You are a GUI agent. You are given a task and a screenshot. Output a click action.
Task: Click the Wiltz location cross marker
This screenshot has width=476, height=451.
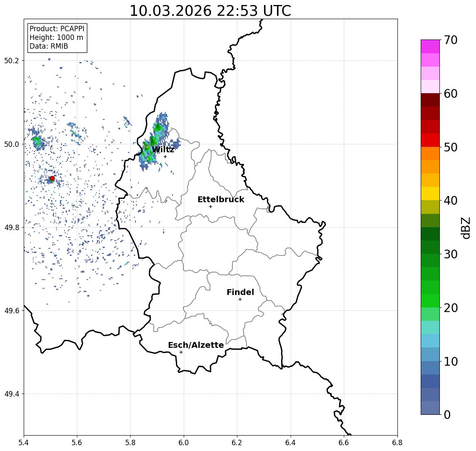click(x=165, y=156)
